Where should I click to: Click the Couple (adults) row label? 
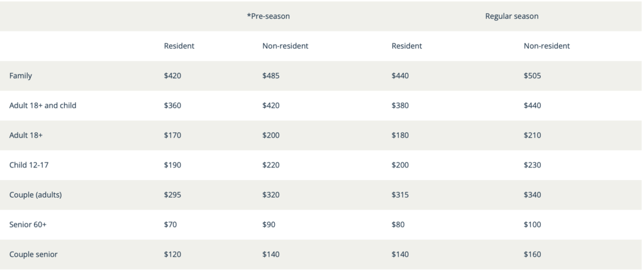click(x=35, y=195)
